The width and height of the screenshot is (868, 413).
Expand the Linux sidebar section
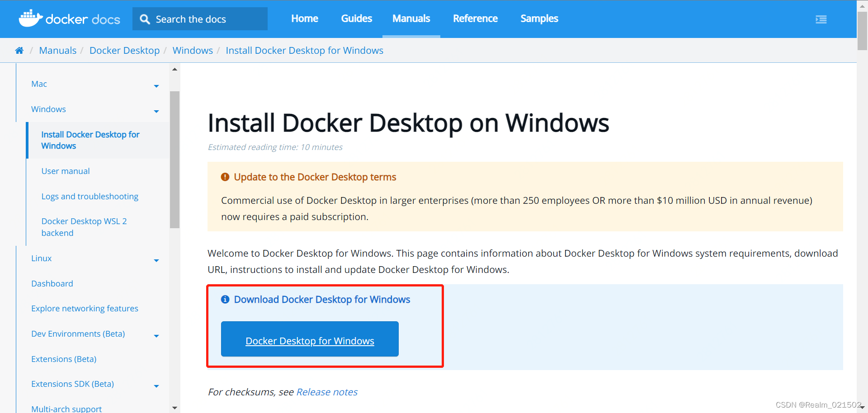[156, 260]
